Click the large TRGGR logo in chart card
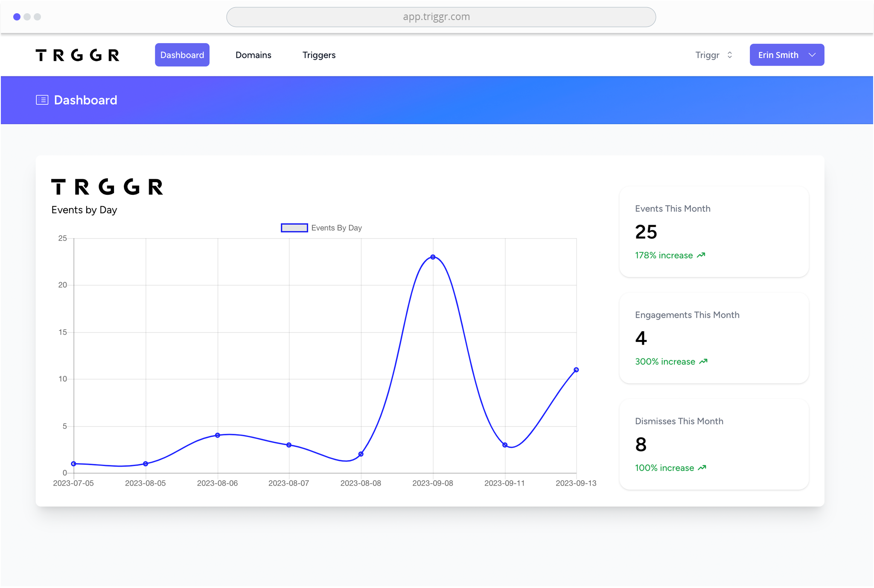 (x=107, y=187)
